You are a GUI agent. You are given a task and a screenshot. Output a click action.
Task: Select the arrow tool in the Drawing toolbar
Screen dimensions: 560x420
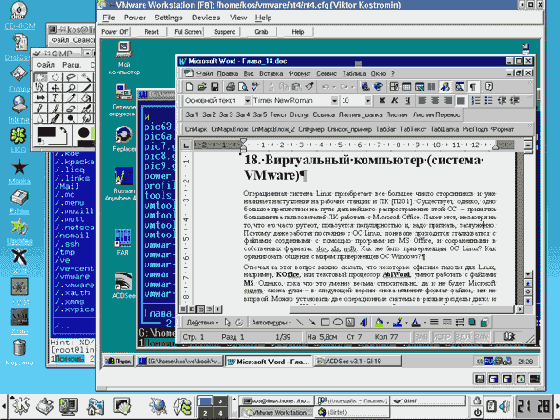[312, 322]
